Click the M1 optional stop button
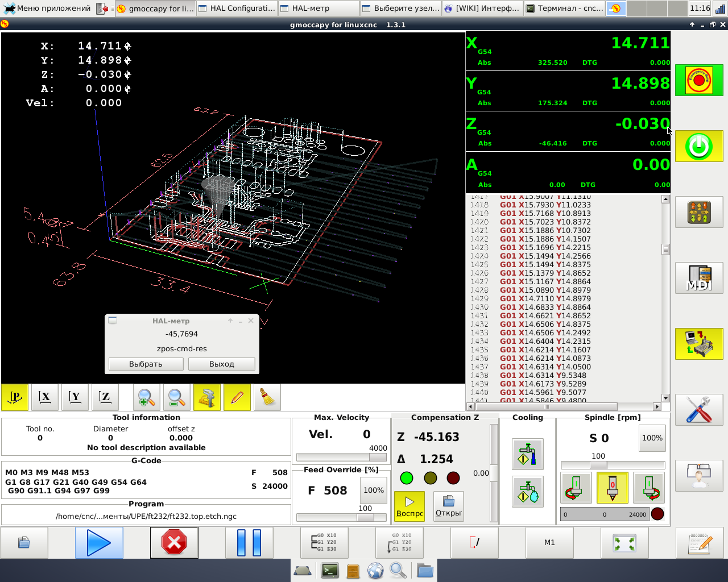This screenshot has width=728, height=582. tap(549, 543)
